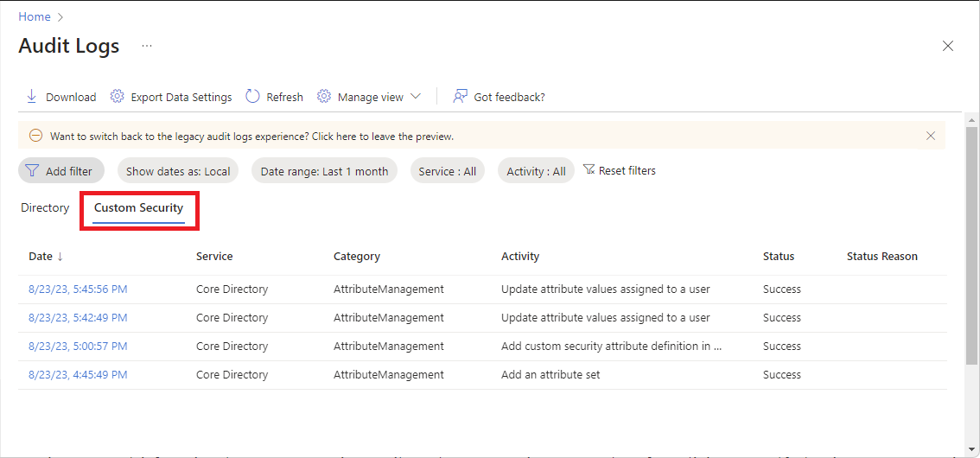
Task: Toggle Show dates as: Local pill
Action: pyautogui.click(x=178, y=171)
